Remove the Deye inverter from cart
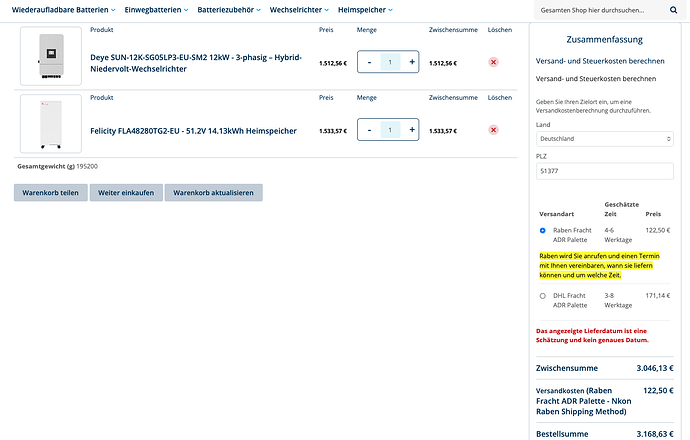 coord(493,62)
